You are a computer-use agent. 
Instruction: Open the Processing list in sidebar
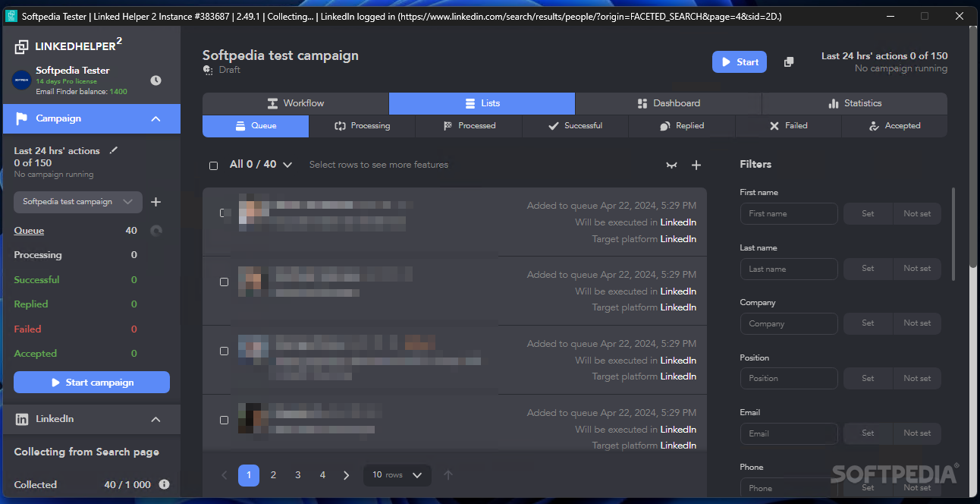tap(38, 255)
